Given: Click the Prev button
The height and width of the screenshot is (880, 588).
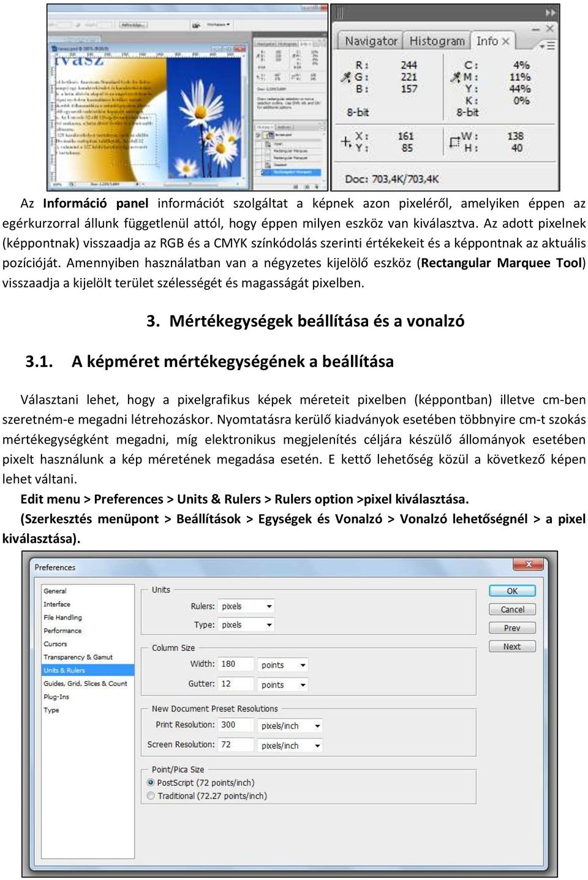Looking at the screenshot, I should click(512, 628).
